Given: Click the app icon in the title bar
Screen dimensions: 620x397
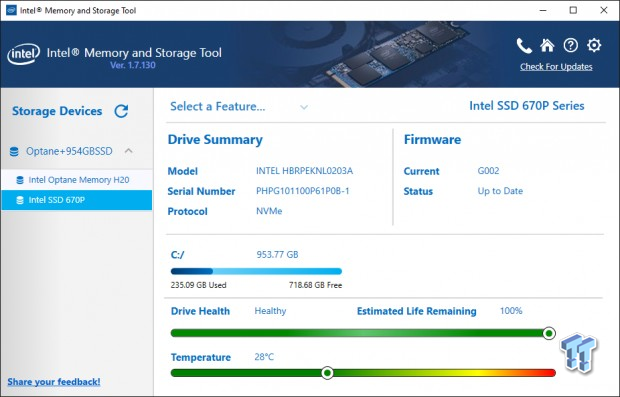Looking at the screenshot, I should click(x=11, y=10).
